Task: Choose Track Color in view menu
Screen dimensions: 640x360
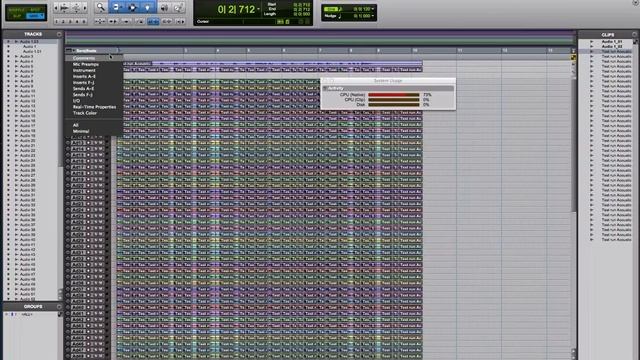Action: 85,113
